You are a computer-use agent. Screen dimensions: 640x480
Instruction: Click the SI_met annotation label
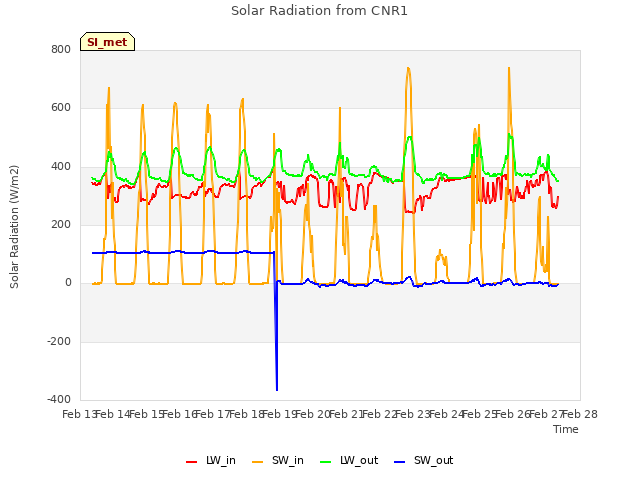click(107, 42)
